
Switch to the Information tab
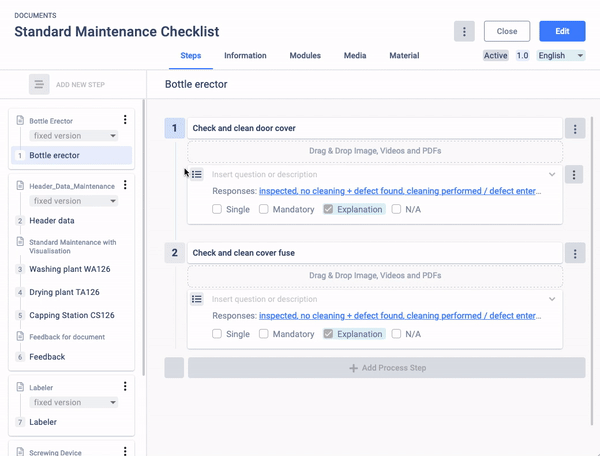pos(245,55)
